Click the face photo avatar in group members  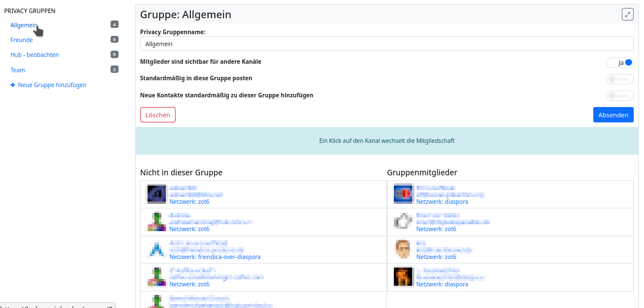pos(403,249)
